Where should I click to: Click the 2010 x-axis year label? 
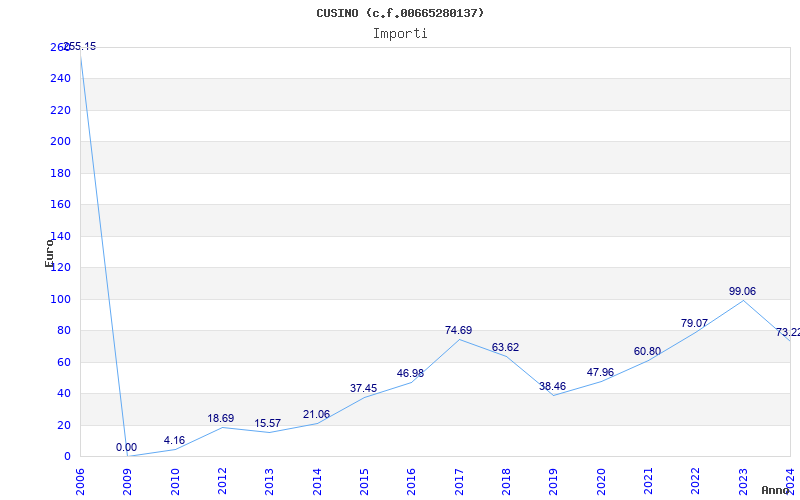174,482
